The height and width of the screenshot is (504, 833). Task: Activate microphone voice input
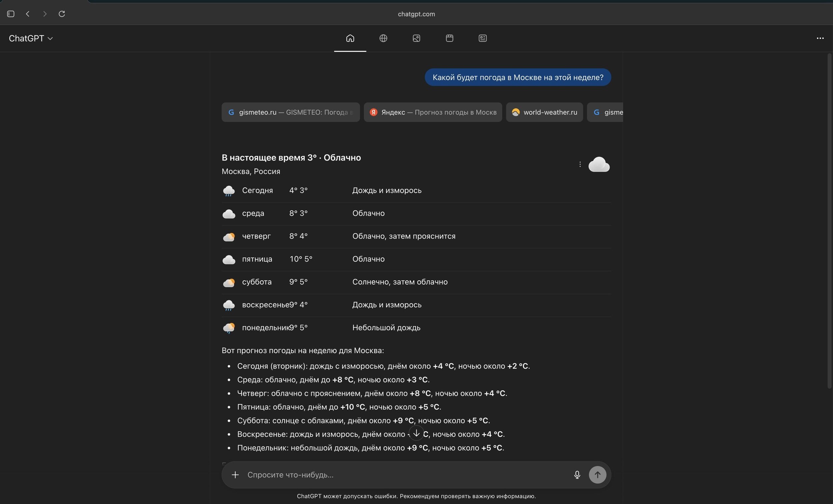577,475
